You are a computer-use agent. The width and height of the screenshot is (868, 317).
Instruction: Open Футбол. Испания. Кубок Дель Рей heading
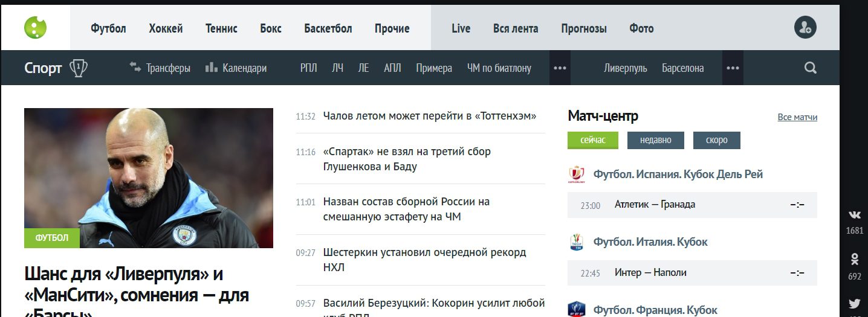click(x=678, y=174)
